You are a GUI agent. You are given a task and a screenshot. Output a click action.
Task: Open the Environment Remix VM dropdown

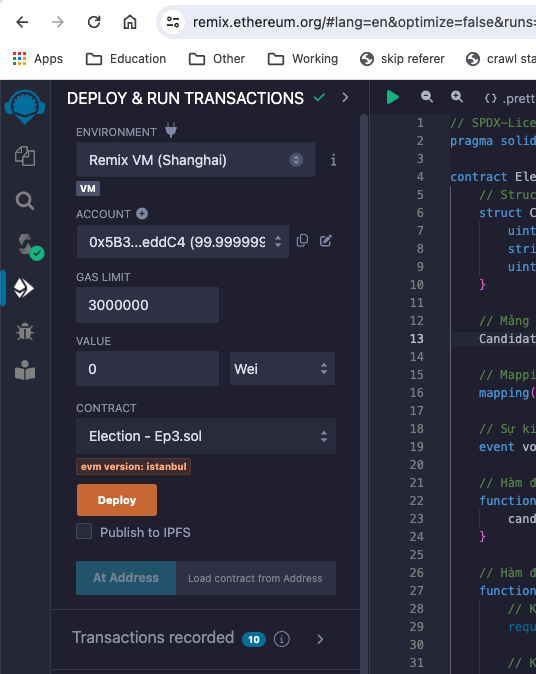[196, 160]
